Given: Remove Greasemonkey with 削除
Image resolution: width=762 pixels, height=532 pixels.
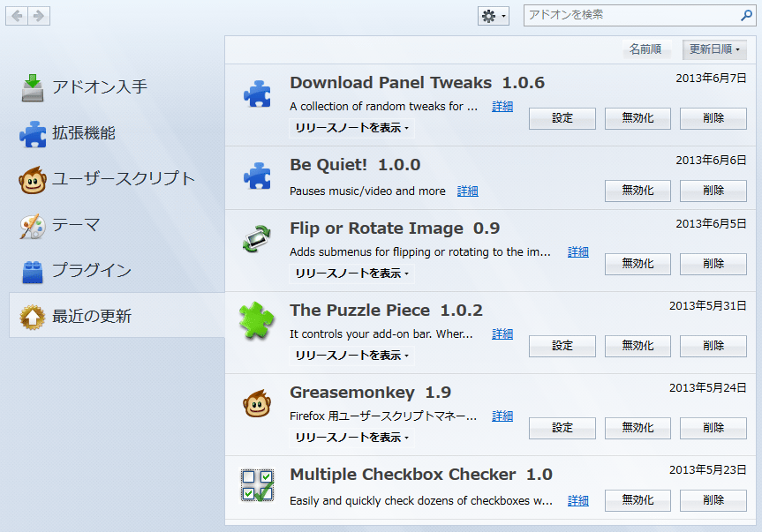Looking at the screenshot, I should [713, 428].
